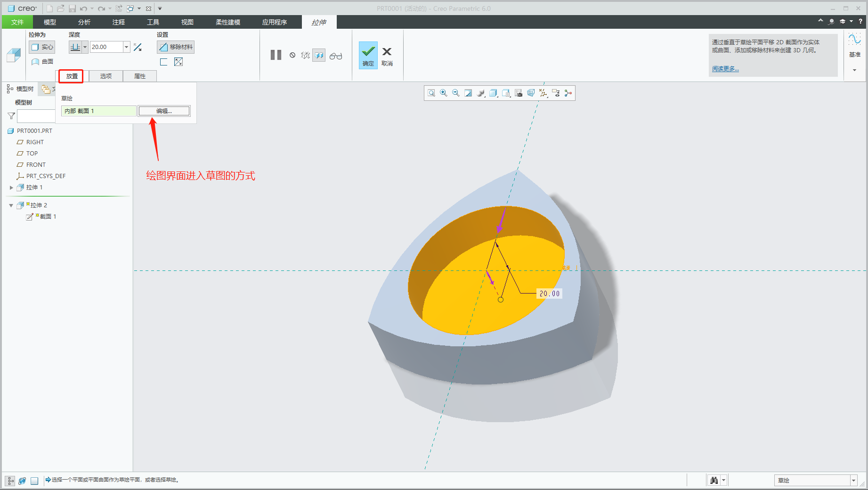Pause the extrude tool
868x490 pixels.
276,55
